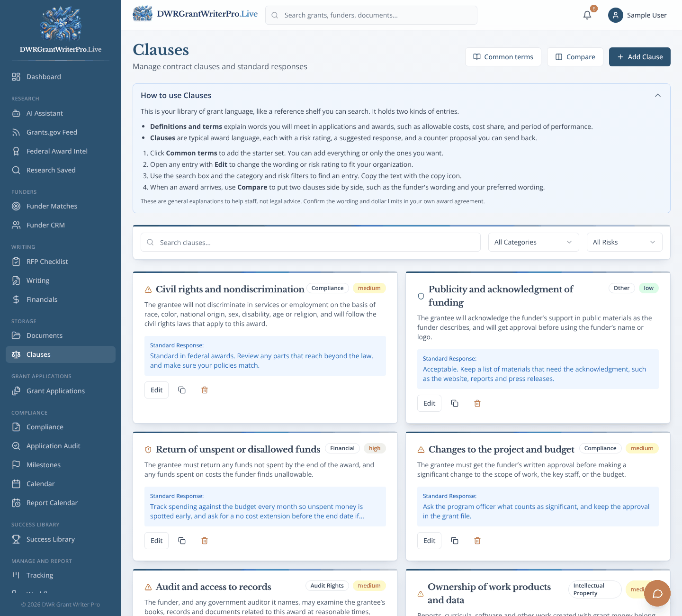Edit the Return of unspent funds clause
Screen dimensions: 682x616
point(156,541)
